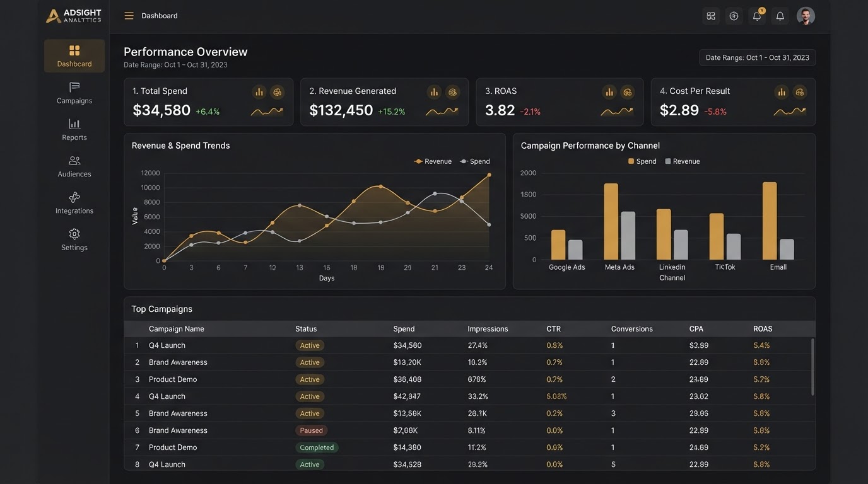Image resolution: width=868 pixels, height=484 pixels.
Task: Click the 8.8% ROAS value in row 2
Action: coord(761,362)
